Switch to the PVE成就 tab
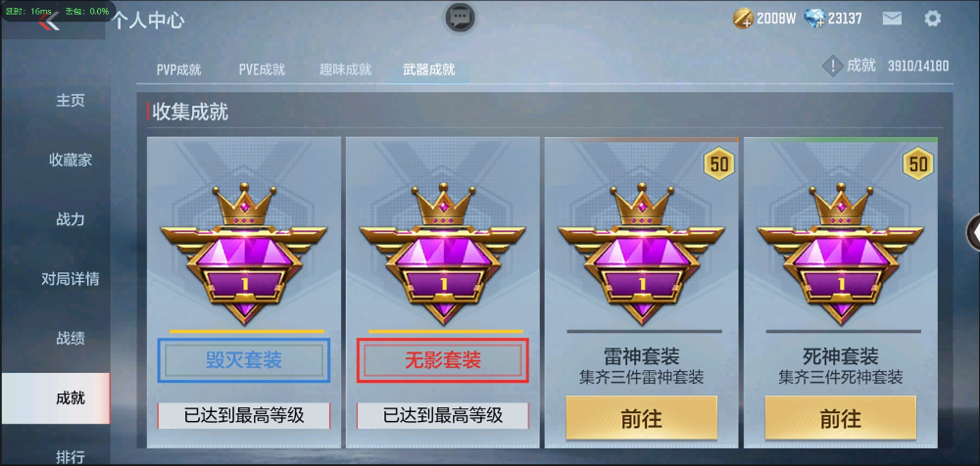 (x=262, y=70)
